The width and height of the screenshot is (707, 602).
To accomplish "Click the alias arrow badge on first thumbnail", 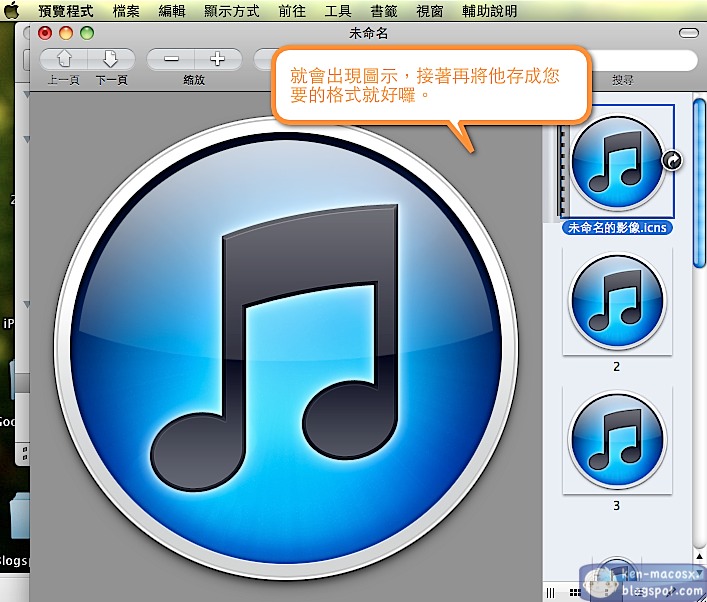I will [x=672, y=161].
